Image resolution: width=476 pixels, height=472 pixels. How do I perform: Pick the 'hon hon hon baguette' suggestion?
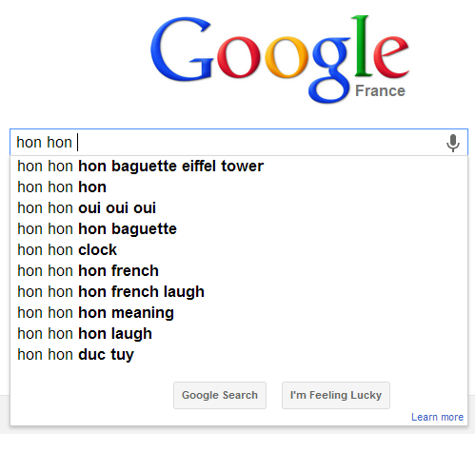click(239, 229)
